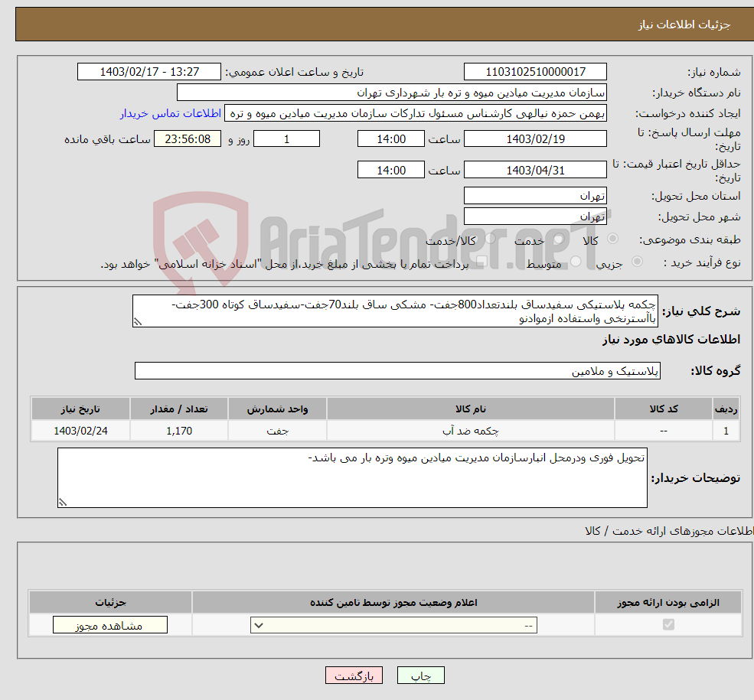The height and width of the screenshot is (700, 754).
Task: Click the بازگشت (back) button
Action: click(x=354, y=676)
